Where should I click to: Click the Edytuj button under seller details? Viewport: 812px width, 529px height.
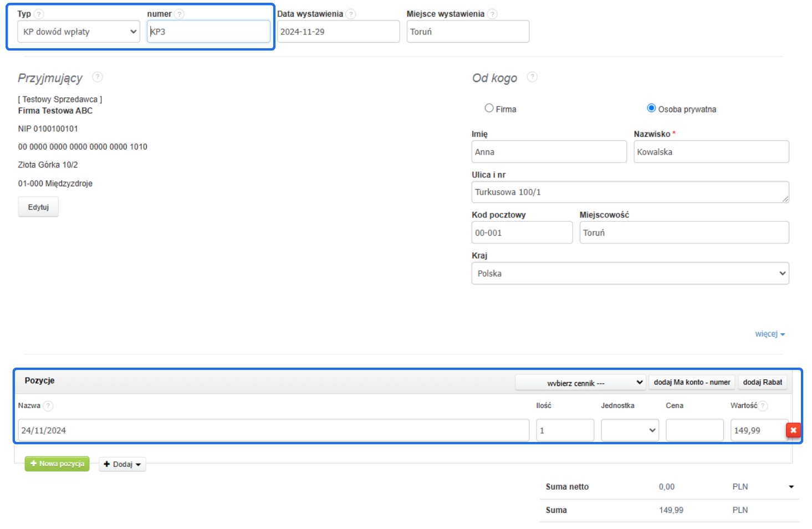[38, 207]
